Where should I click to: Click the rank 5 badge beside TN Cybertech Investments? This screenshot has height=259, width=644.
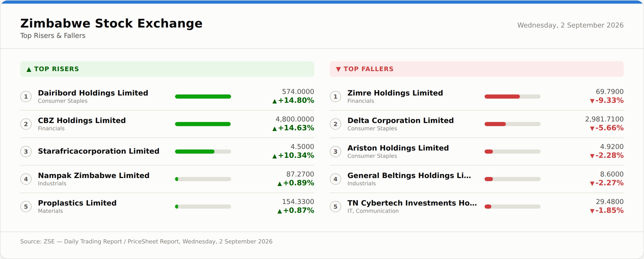pyautogui.click(x=336, y=207)
